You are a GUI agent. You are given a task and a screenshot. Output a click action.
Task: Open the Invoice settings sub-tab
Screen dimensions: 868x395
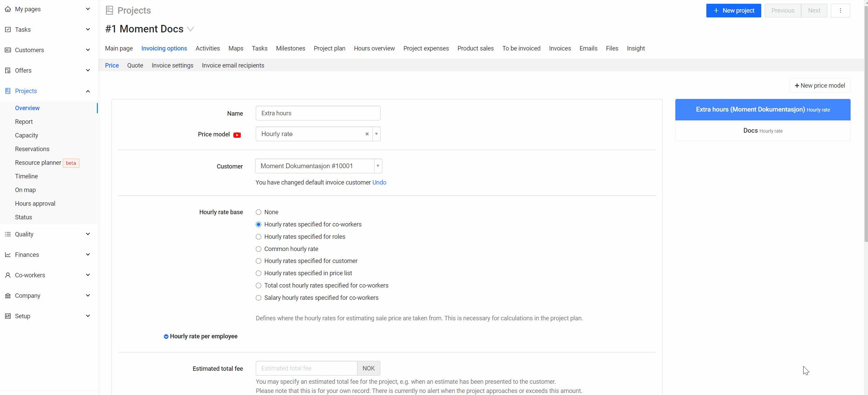(x=173, y=65)
